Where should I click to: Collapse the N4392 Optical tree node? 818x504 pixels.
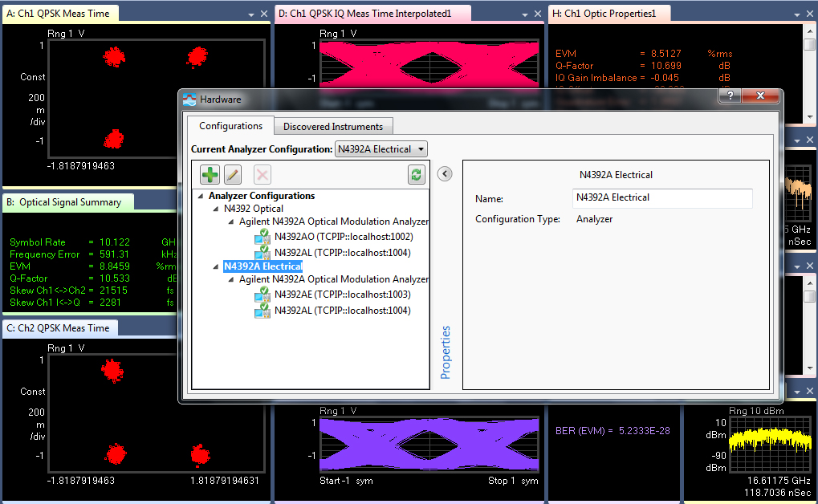216,209
